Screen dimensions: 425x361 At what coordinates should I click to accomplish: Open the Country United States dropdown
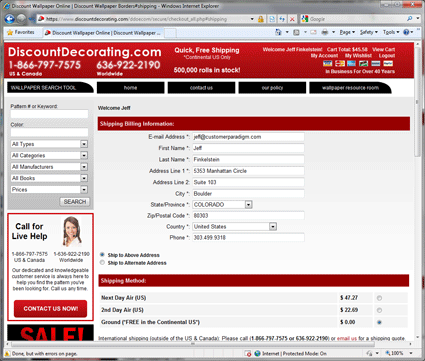coord(235,227)
